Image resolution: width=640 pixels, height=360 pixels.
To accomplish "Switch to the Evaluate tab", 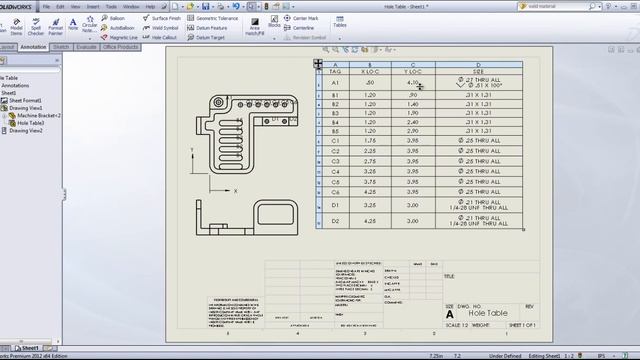I will tap(86, 47).
